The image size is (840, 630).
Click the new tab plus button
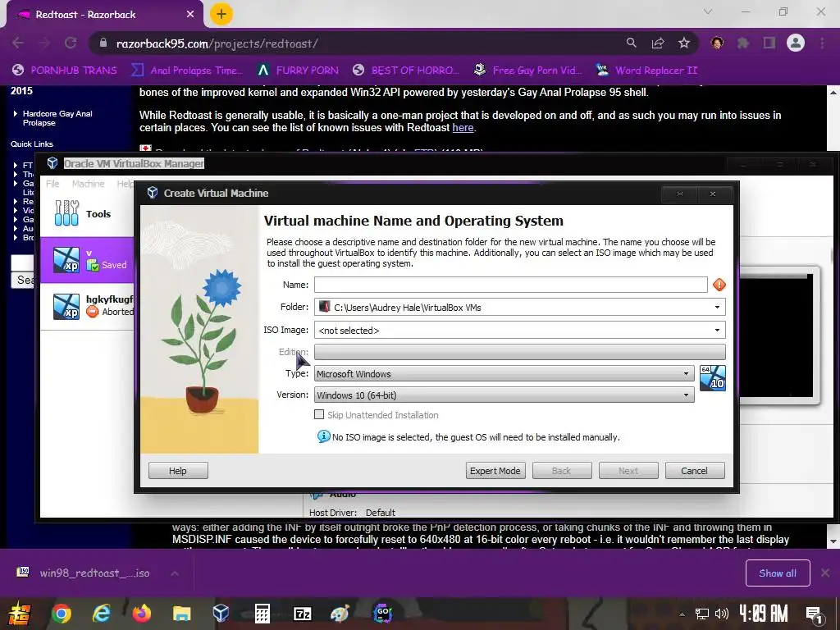(x=221, y=14)
